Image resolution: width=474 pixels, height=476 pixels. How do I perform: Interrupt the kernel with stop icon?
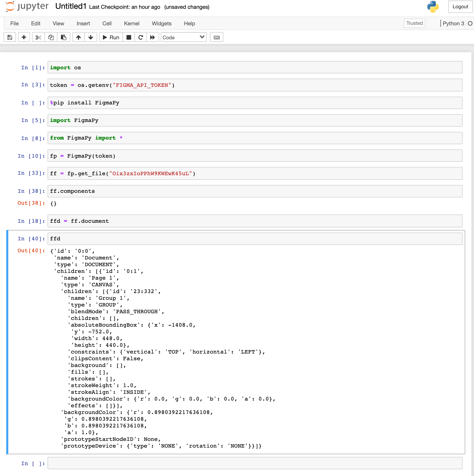pyautogui.click(x=129, y=37)
